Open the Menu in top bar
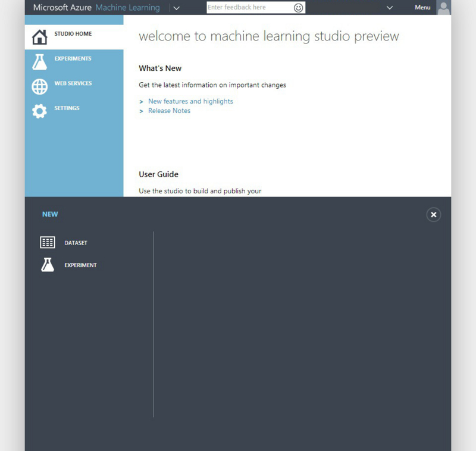This screenshot has height=451, width=476. coord(422,7)
